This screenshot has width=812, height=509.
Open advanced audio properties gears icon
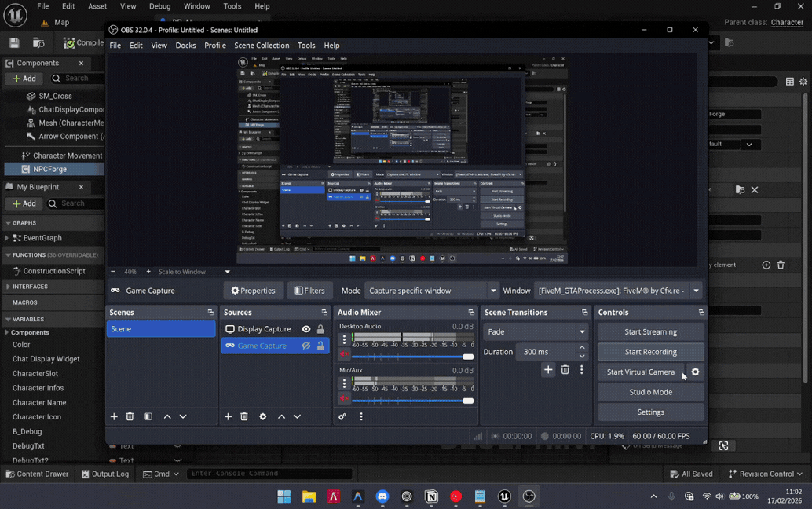click(342, 417)
